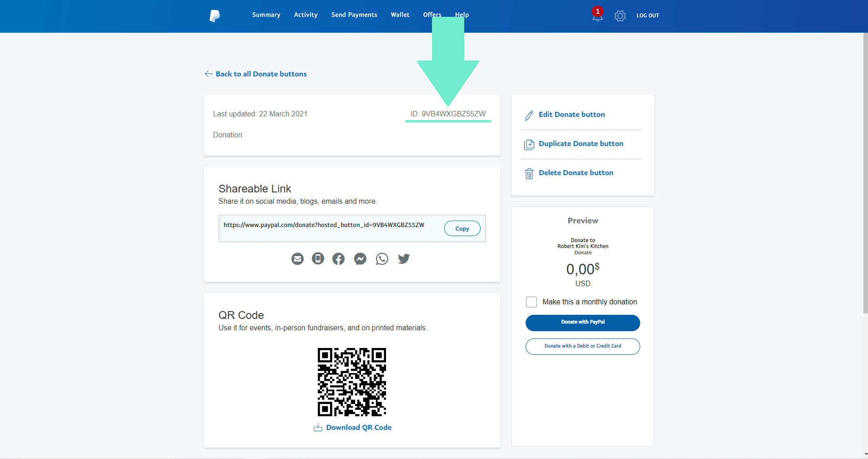Copy the shareable donation link
Screen dimensions: 868x459
pyautogui.click(x=462, y=228)
